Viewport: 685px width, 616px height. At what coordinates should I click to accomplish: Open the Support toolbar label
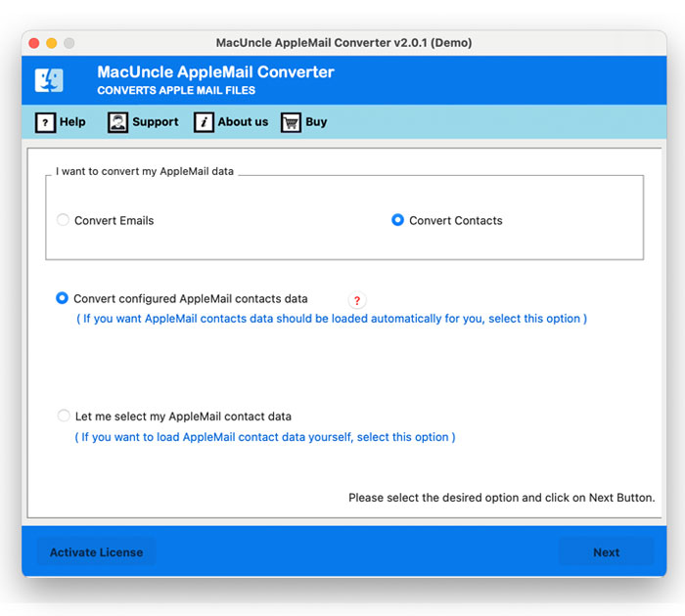pos(156,122)
